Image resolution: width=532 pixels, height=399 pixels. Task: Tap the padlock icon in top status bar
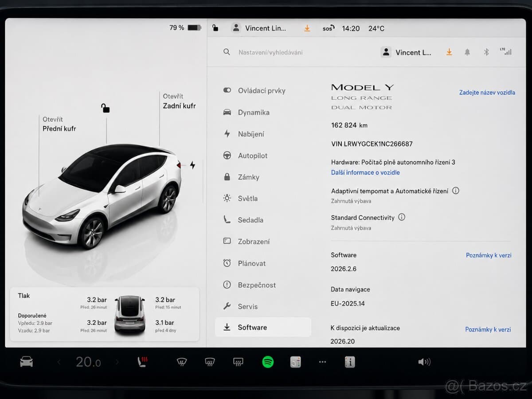(215, 28)
